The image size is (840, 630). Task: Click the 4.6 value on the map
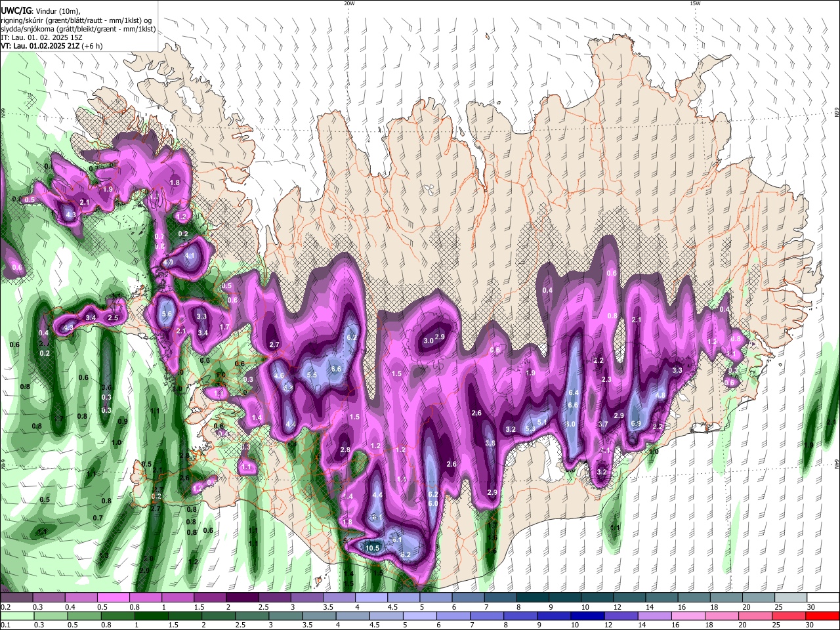279,376
